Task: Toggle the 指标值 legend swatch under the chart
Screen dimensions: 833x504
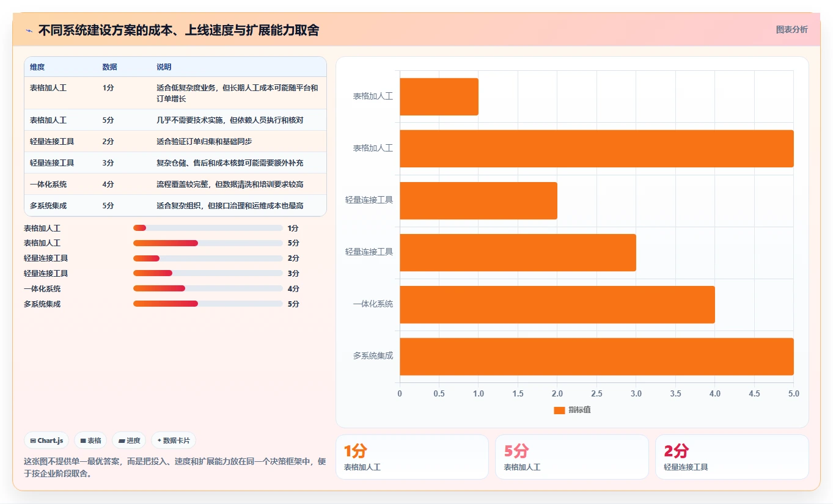Action: [x=559, y=410]
